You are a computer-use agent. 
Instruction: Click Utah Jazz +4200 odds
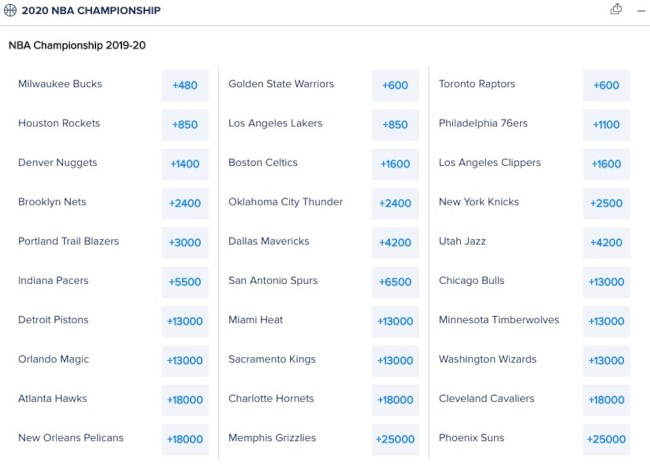click(x=606, y=243)
